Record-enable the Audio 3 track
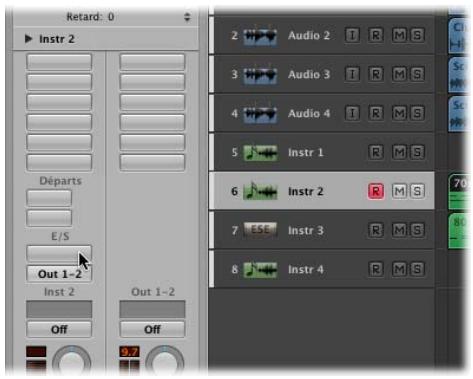 pos(376,74)
